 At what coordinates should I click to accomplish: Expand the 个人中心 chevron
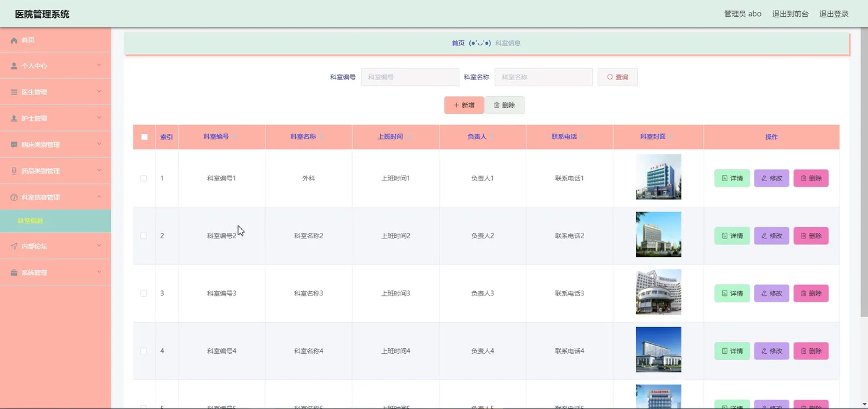click(x=99, y=65)
